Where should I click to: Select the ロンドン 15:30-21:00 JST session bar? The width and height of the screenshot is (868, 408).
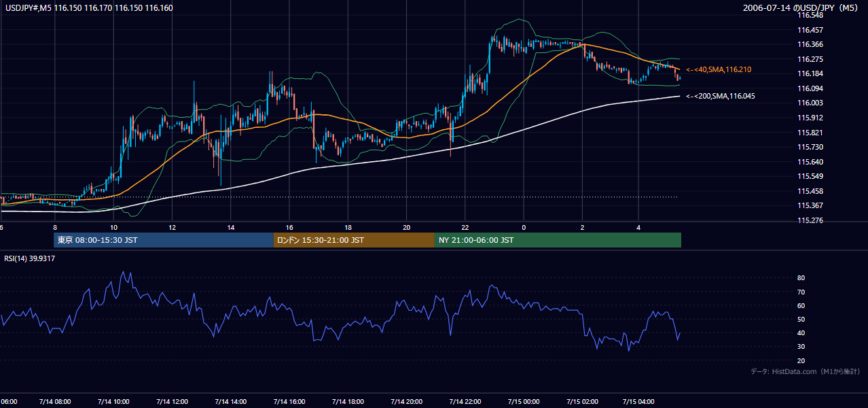(354, 240)
